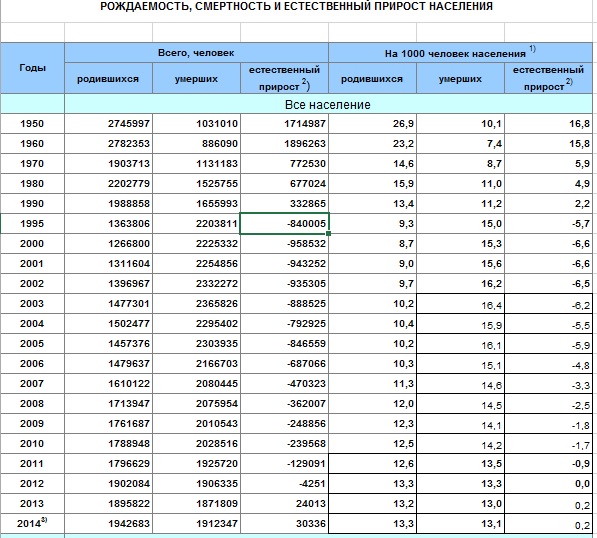Screen dimensions: 597x538
Task: Select birth rate cell 26,9
Action: tap(372, 123)
